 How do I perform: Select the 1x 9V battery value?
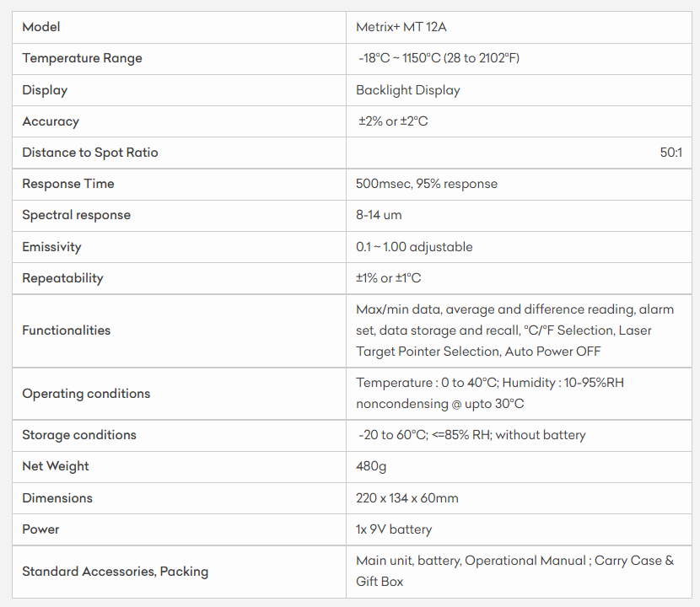tap(394, 529)
